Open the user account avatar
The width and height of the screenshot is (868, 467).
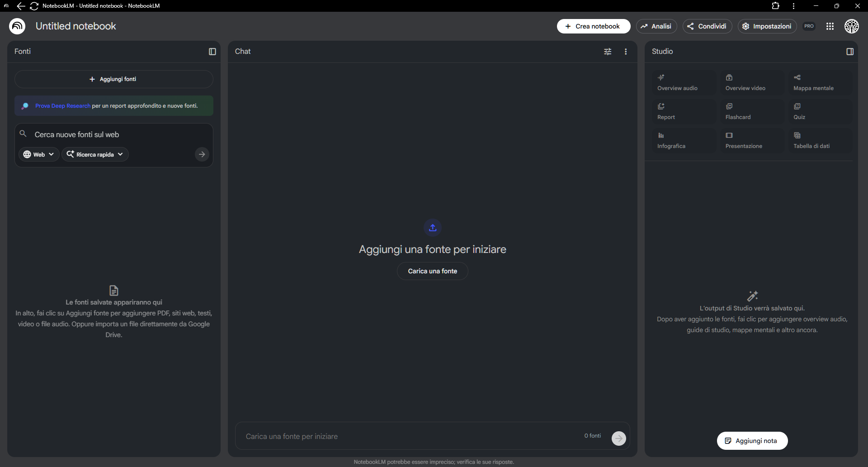852,26
